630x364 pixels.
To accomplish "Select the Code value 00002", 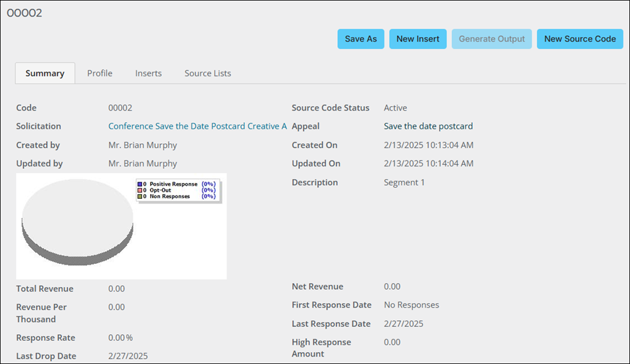I will tap(120, 107).
